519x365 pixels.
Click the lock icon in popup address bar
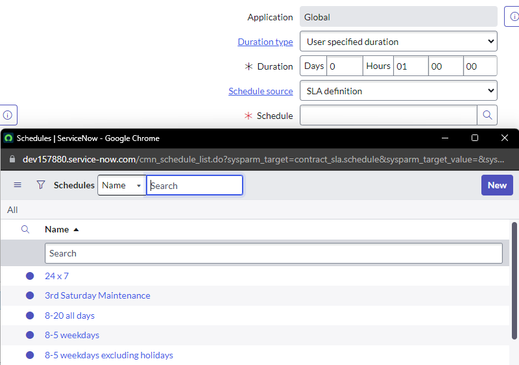12,159
